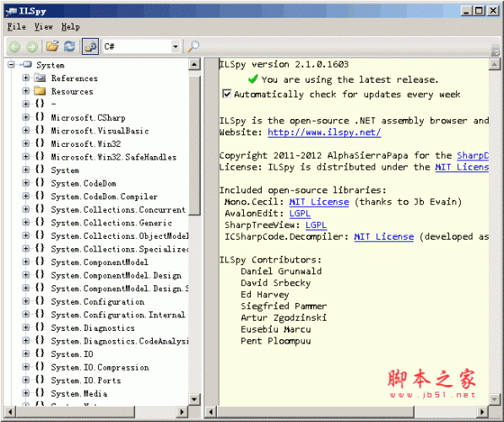The width and height of the screenshot is (504, 422).
Task: Click the System.Configuration namespace braces icon
Action: pyautogui.click(x=40, y=301)
